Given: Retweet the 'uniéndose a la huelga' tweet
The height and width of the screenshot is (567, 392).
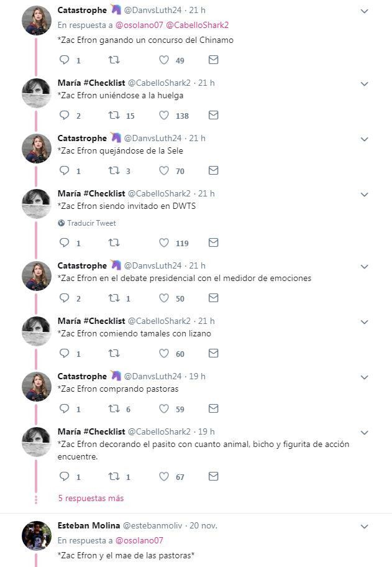Looking at the screenshot, I should 114,116.
